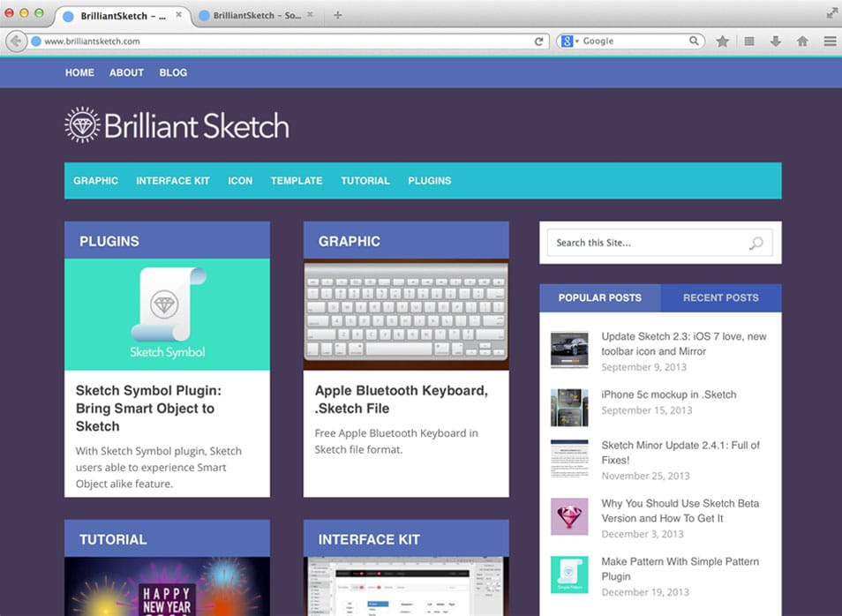Image resolution: width=842 pixels, height=616 pixels.
Task: Open the bookmarks list icon
Action: [749, 41]
